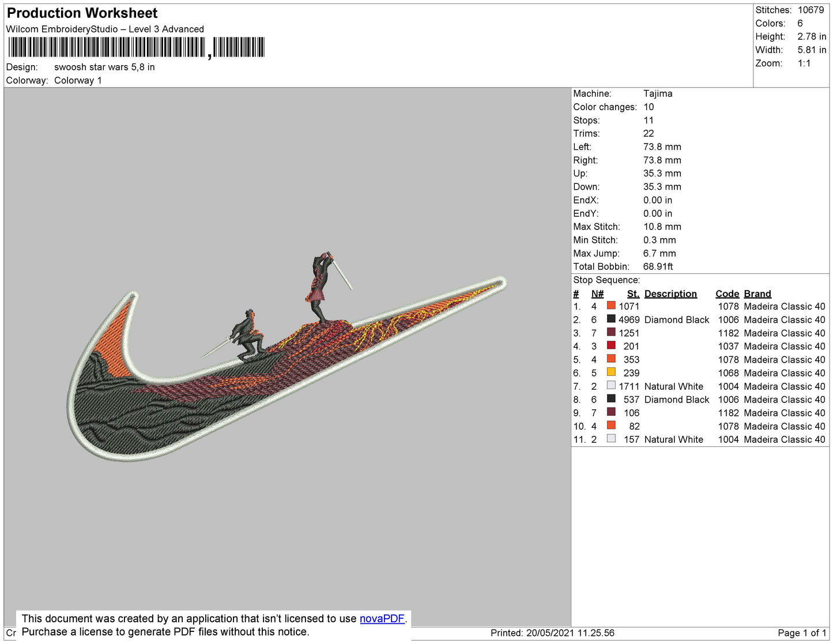Click the N# column header
The width and height of the screenshot is (833, 644).
[x=597, y=293]
